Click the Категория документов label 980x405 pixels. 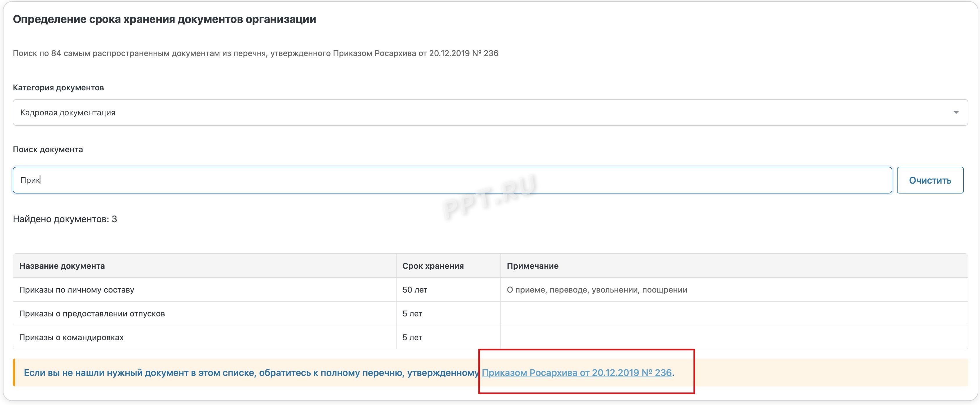click(x=58, y=87)
